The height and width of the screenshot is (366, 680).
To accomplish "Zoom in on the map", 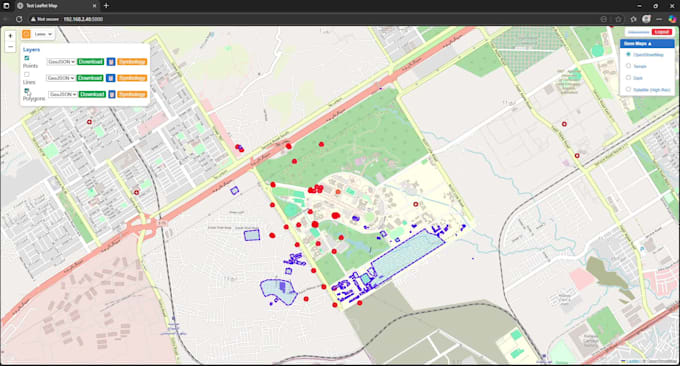I will (x=10, y=36).
